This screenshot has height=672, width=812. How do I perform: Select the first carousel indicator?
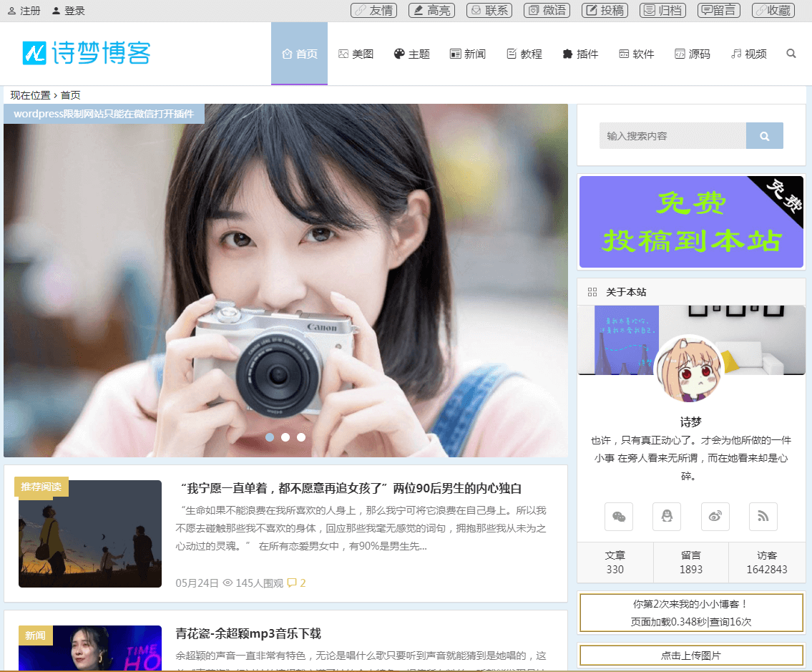click(x=270, y=437)
